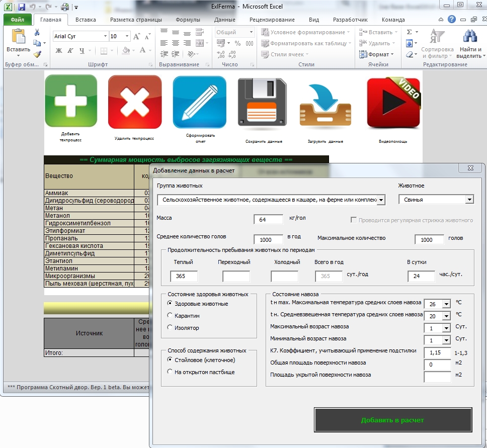Click the Paste clipboard icon in ribbon
487x448 pixels.
(18, 36)
